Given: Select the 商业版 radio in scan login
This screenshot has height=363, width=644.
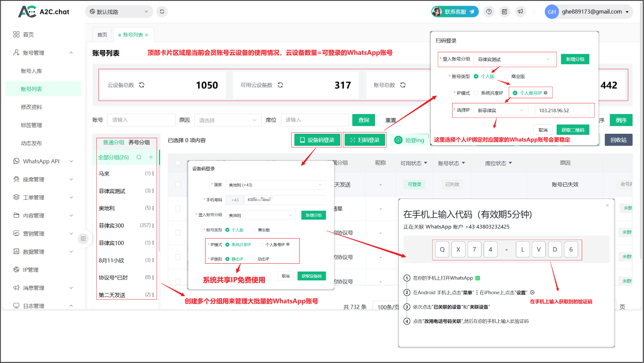Looking at the screenshot, I should coord(507,76).
